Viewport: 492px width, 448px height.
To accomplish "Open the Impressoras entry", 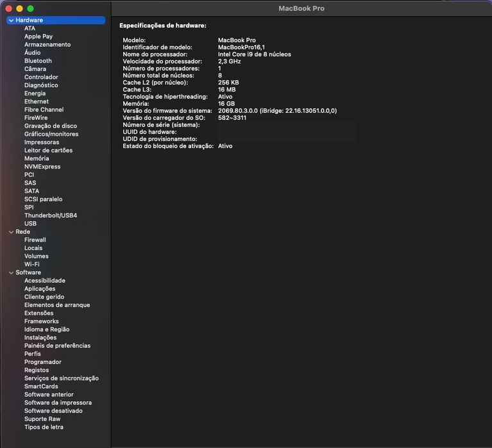I will coord(42,142).
